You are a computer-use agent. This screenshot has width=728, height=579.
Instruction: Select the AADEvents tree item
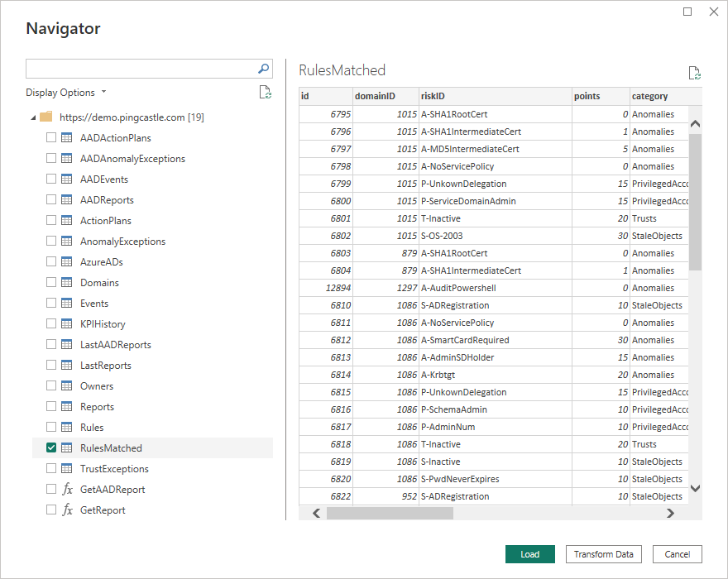[104, 179]
